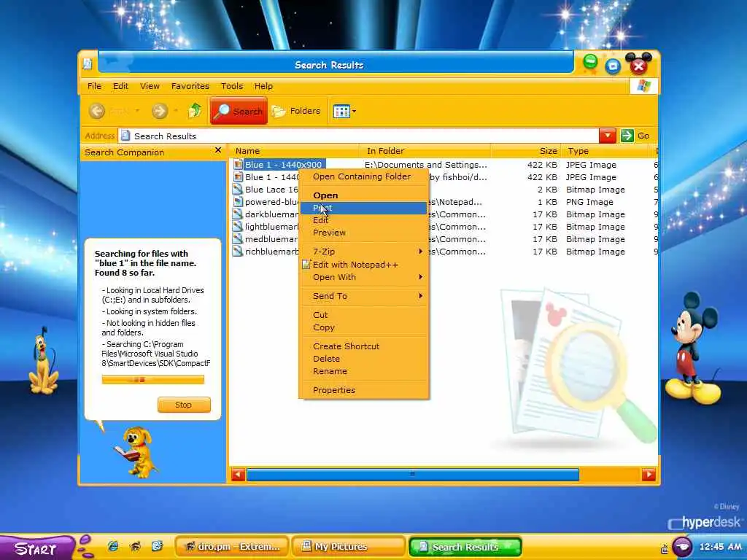This screenshot has width=747, height=560.
Task: Choose Preview in the context menu
Action: 364,233
